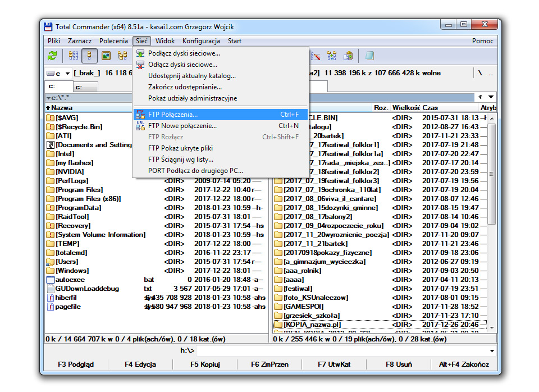
Task: Sort right panel by Roz. column header
Action: tap(381, 108)
